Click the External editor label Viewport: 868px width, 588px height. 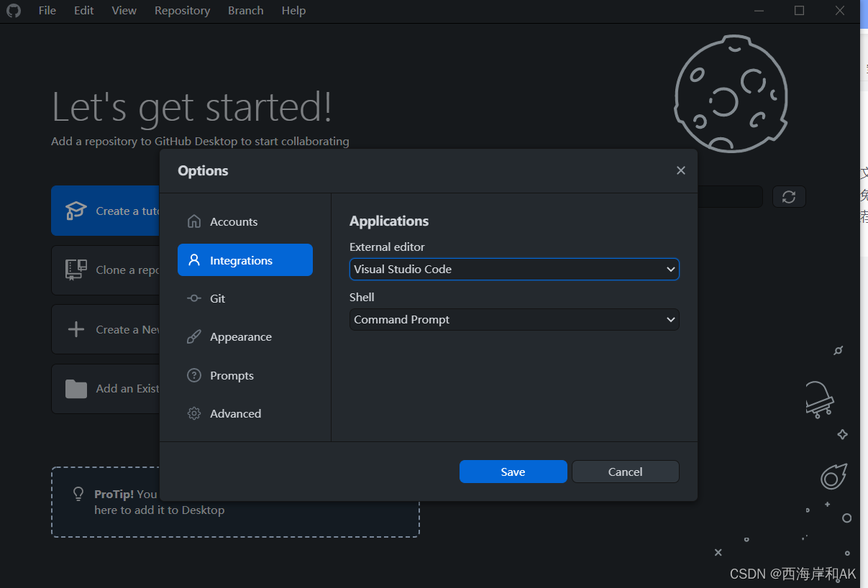point(387,247)
